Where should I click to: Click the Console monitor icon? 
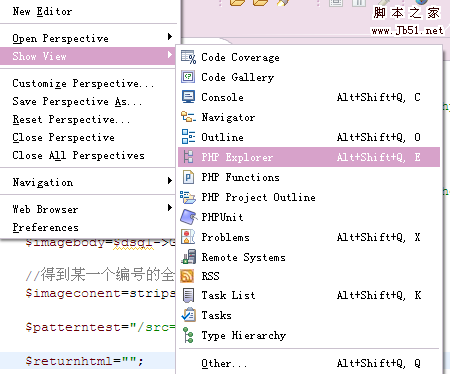[188, 97]
